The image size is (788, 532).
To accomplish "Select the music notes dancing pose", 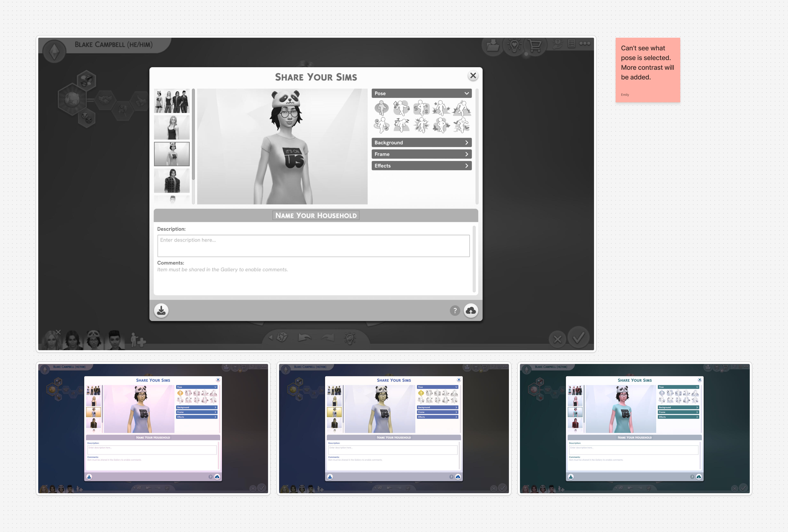I will pos(401,108).
